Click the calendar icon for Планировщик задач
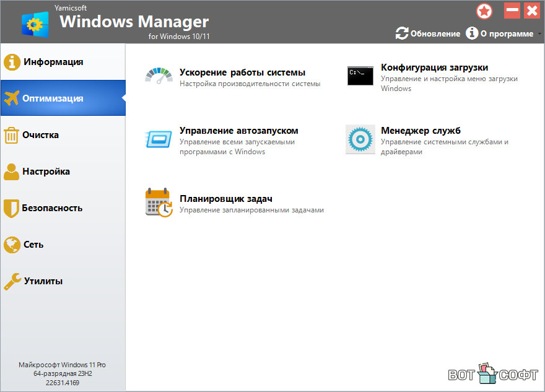Viewport: 545px width, 392px height. [159, 202]
